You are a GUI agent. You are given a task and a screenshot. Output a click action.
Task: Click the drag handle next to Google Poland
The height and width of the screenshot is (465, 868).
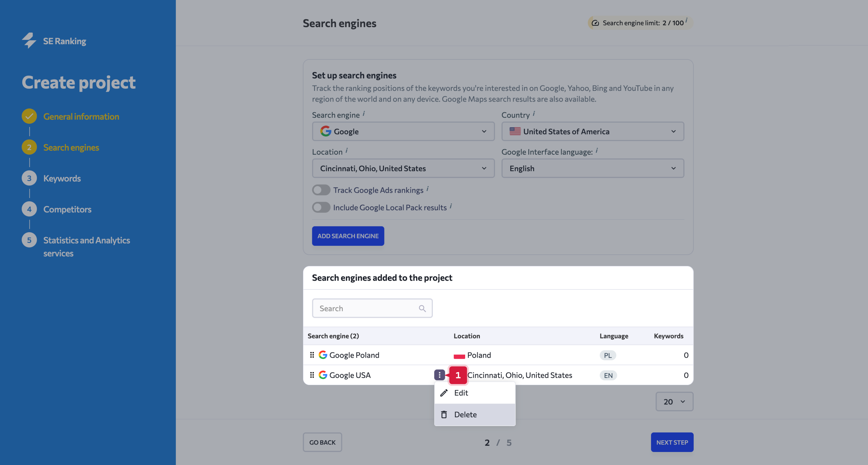tap(311, 355)
